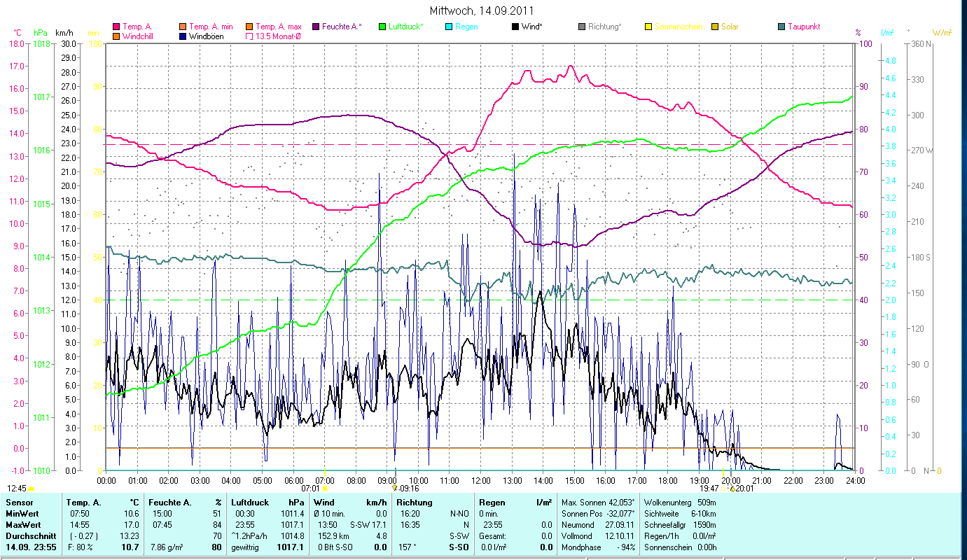Image resolution: width=967 pixels, height=560 pixels.
Task: Click the 'Sichtweite 6-10km' entry
Action: pos(680,514)
